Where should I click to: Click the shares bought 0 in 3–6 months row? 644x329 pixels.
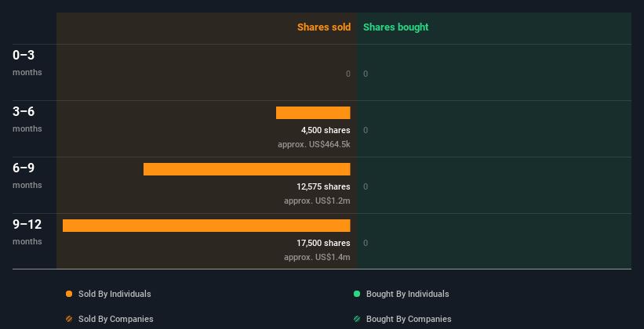coord(366,131)
